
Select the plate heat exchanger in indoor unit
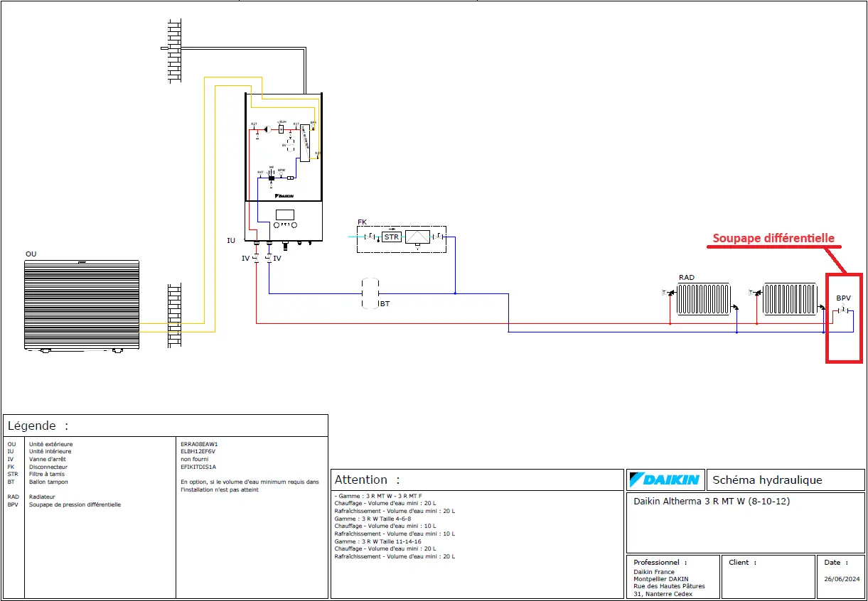(x=304, y=144)
